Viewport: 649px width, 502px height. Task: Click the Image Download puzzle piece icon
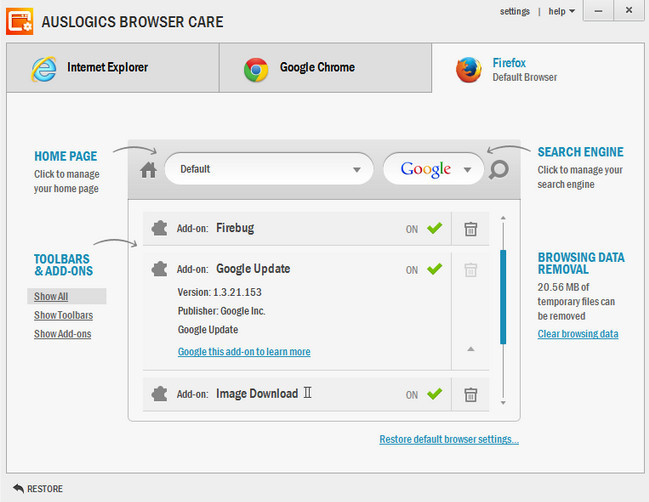[x=158, y=394]
